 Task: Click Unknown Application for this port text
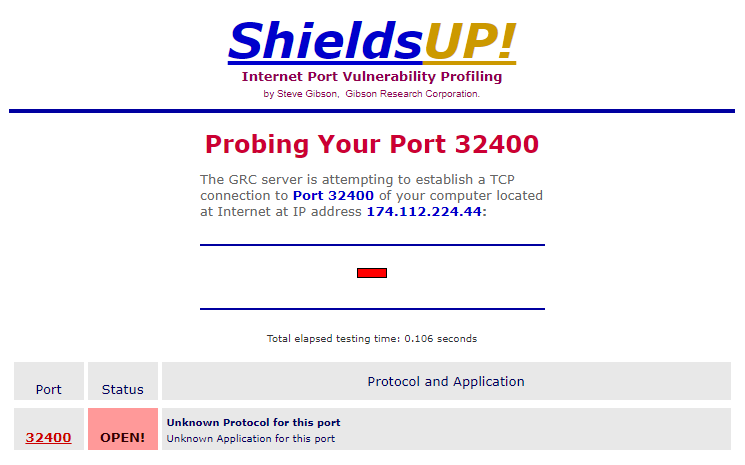pos(250,438)
